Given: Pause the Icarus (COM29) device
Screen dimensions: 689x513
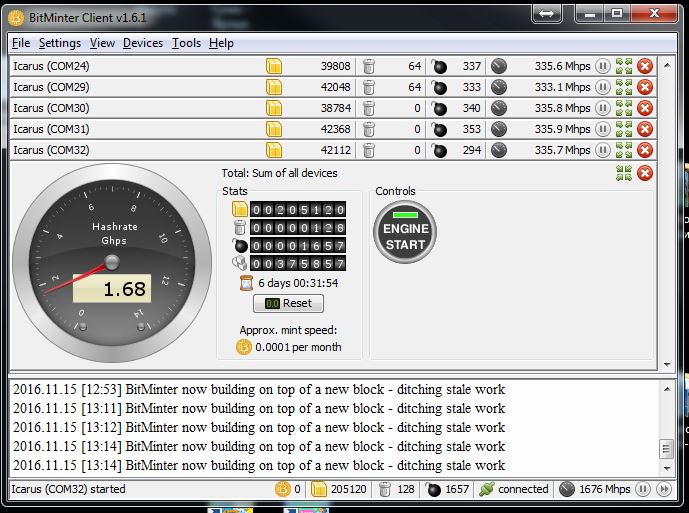Looking at the screenshot, I should click(x=602, y=87).
